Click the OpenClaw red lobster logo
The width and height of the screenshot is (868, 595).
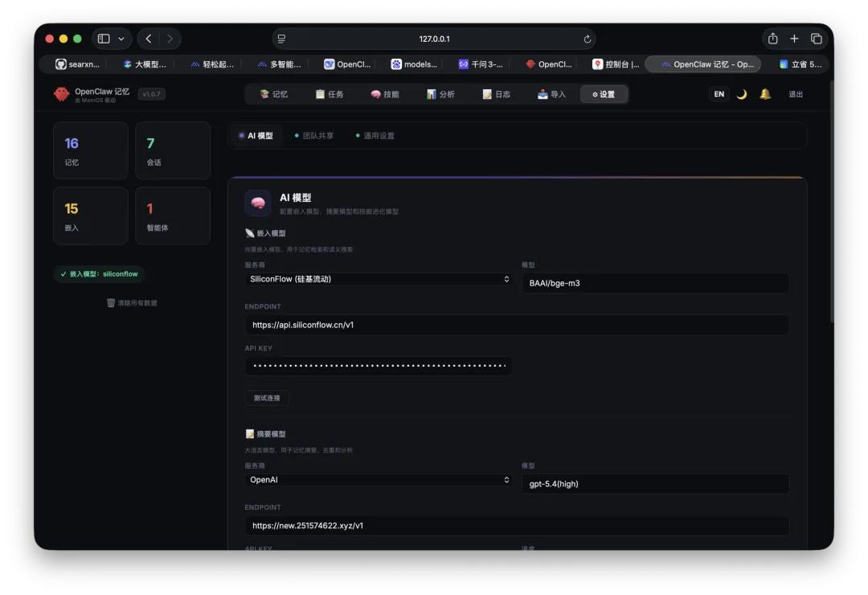pyautogui.click(x=61, y=94)
